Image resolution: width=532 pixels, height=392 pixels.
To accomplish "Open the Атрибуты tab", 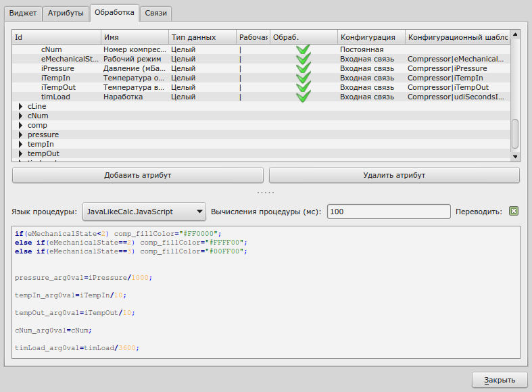I will coord(66,13).
